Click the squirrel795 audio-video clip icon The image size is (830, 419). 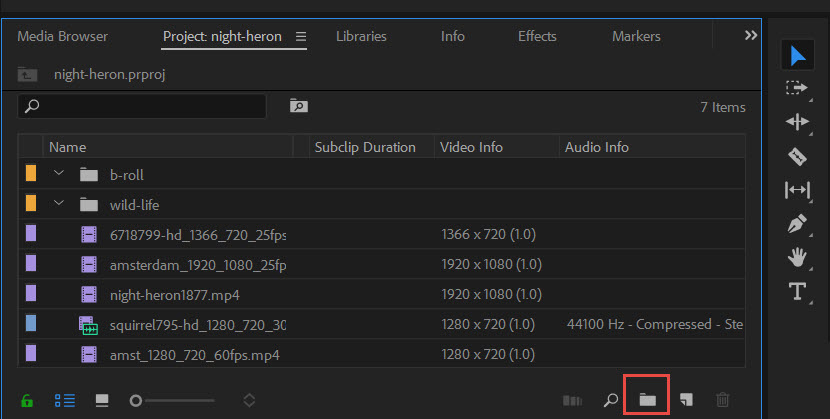88,325
